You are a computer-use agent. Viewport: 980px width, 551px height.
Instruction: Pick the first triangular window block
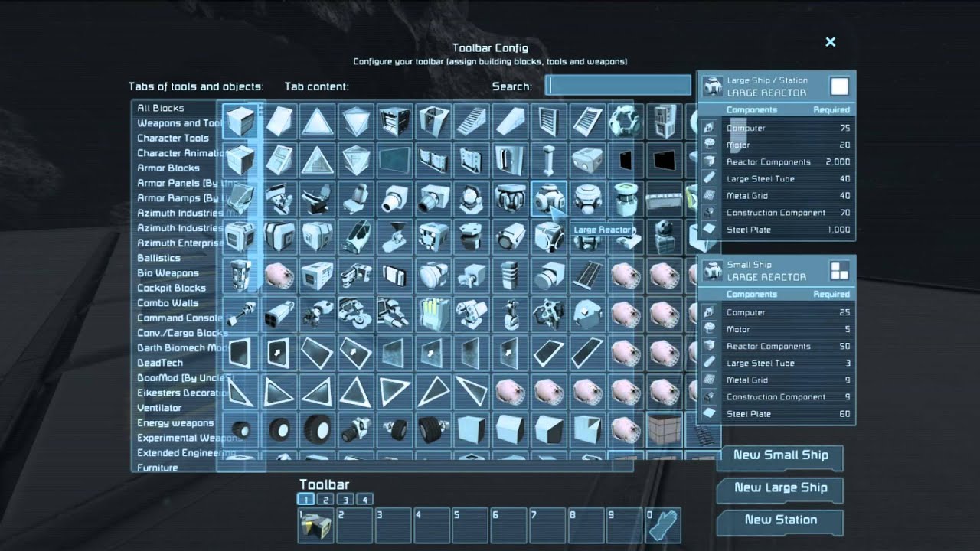[x=240, y=392]
